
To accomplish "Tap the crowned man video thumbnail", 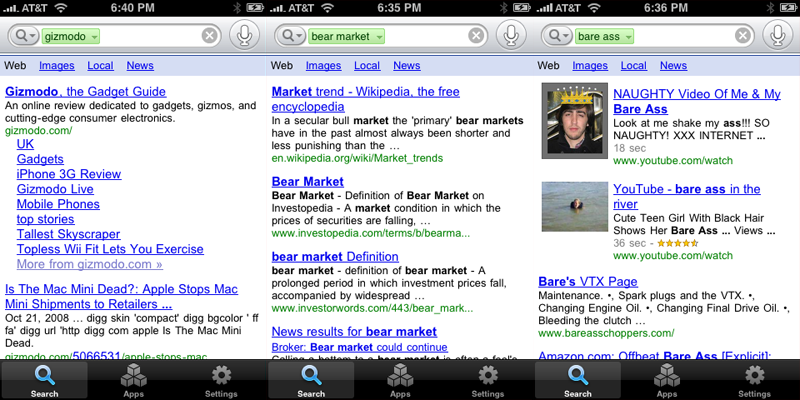I will [x=574, y=120].
